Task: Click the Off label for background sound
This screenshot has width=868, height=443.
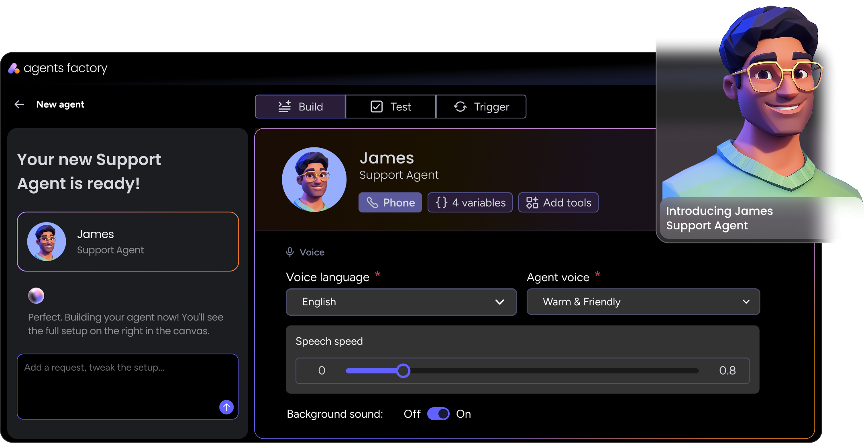Action: (412, 414)
